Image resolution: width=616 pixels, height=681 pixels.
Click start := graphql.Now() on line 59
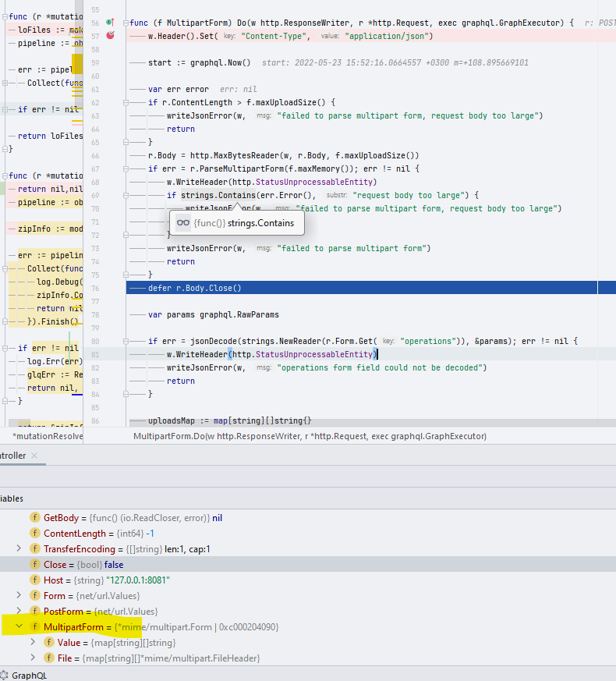(x=200, y=62)
